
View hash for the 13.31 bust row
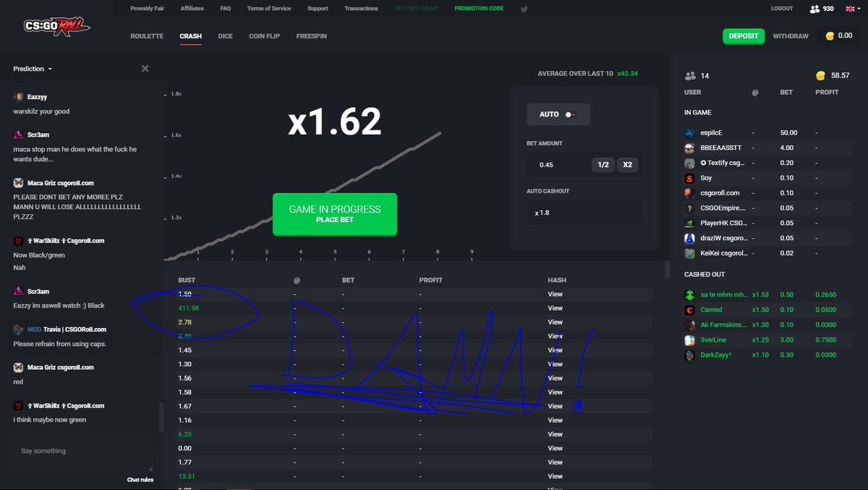[556, 476]
